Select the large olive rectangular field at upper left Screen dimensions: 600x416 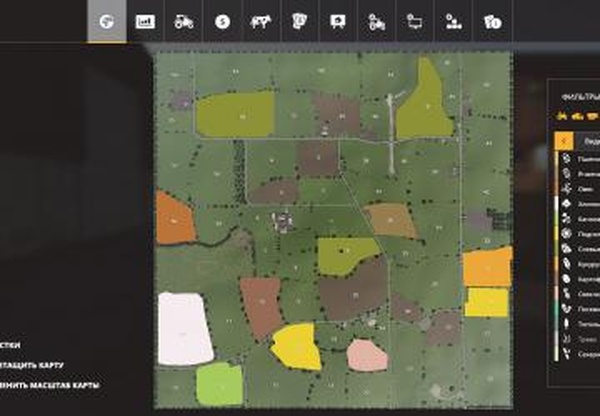click(236, 114)
